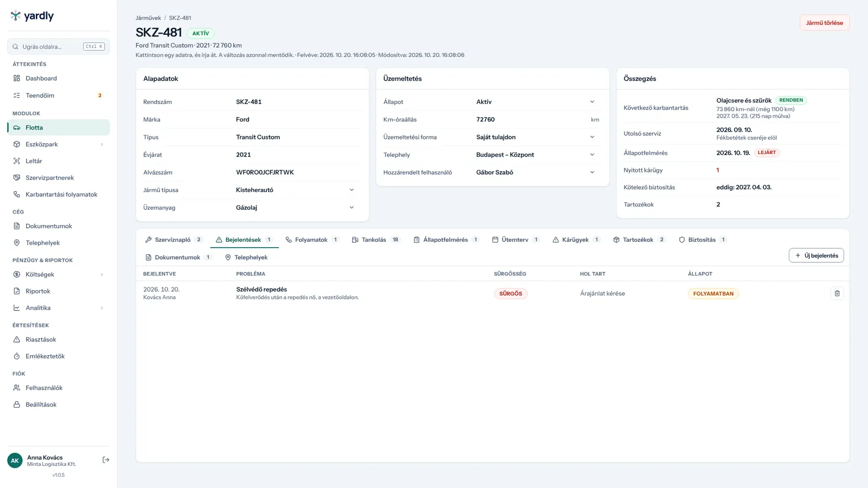
Task: Click the Szélvédő repedés problem row
Action: click(493, 293)
